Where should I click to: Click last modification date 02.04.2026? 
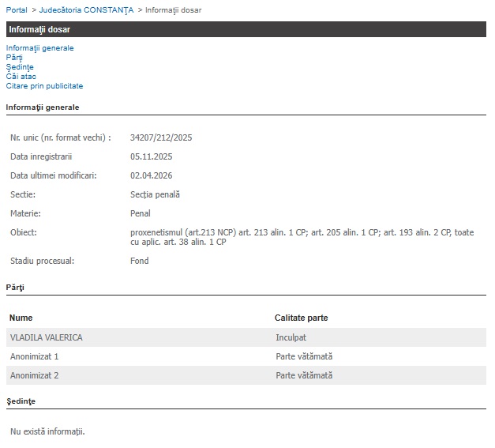pyautogui.click(x=151, y=175)
